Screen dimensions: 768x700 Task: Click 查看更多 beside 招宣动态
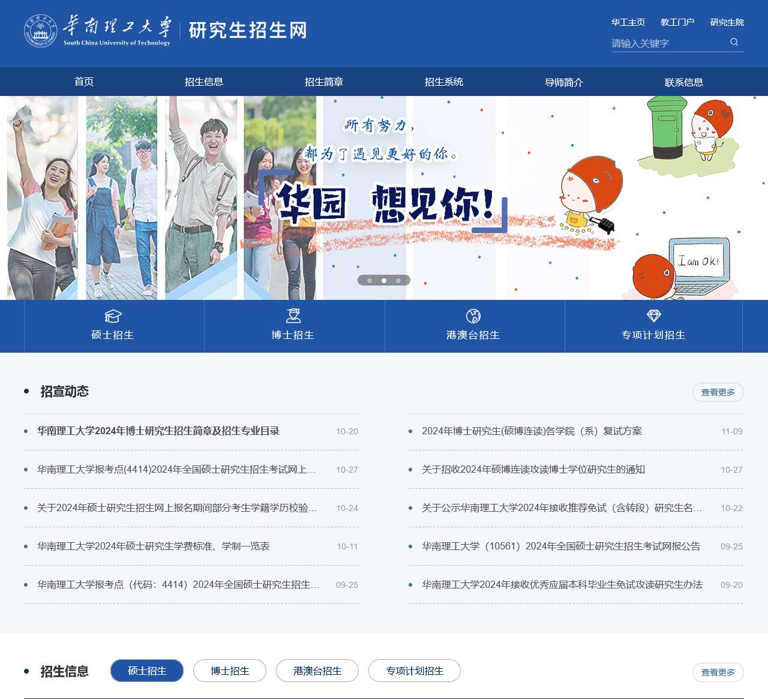click(x=718, y=392)
